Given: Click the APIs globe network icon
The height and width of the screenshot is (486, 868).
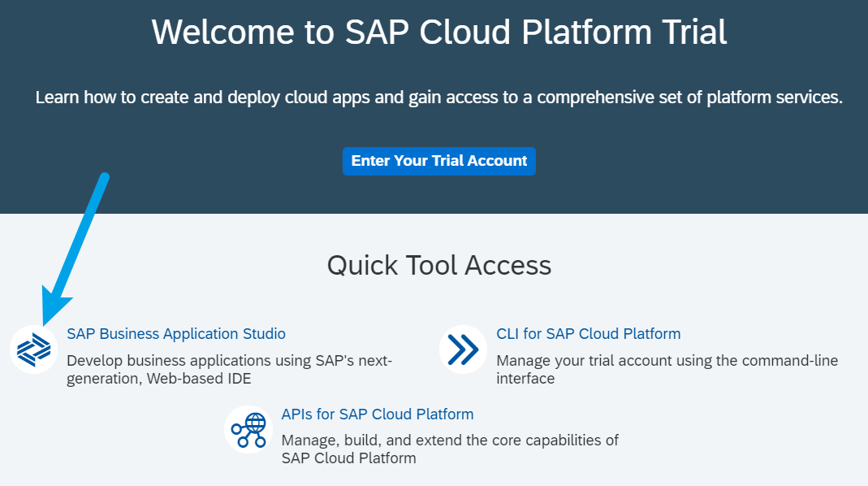Looking at the screenshot, I should click(248, 429).
